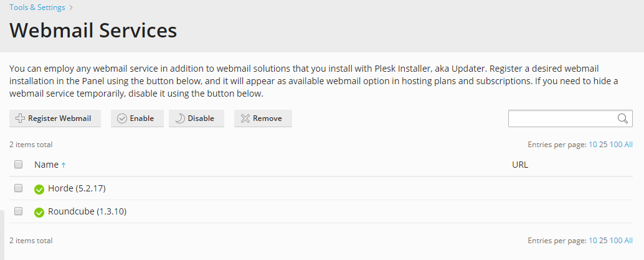
Task: Focus the search input field
Action: pyautogui.click(x=562, y=118)
